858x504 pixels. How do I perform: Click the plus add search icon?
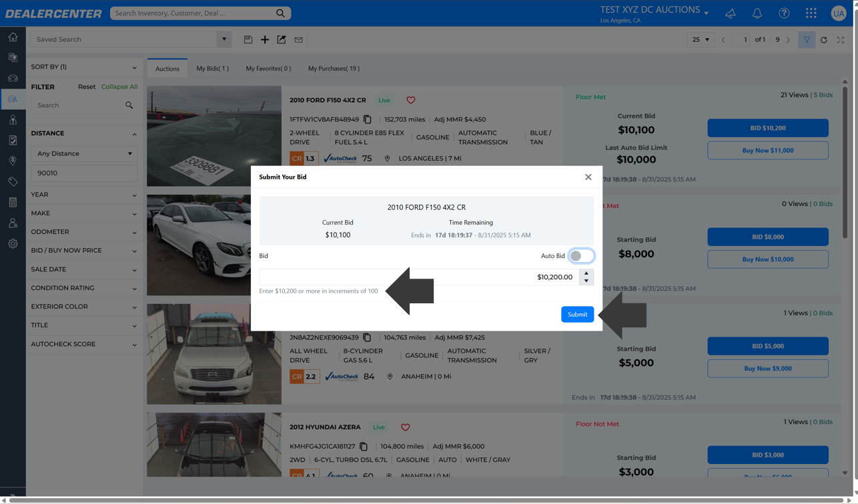point(265,40)
